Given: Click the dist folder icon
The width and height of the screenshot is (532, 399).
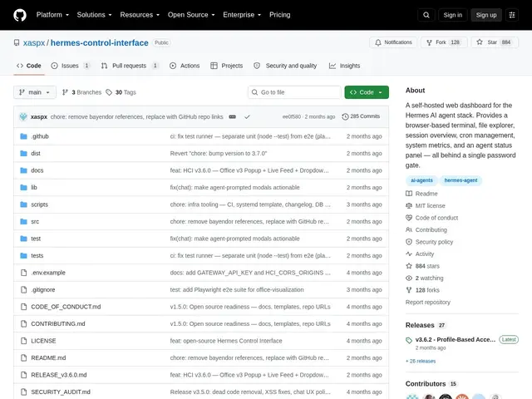Looking at the screenshot, I should 24,153.
